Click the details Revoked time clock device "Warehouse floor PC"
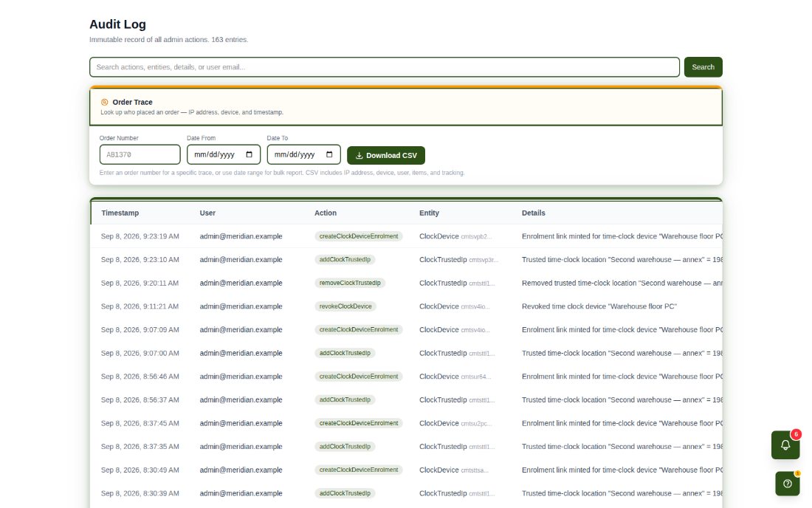 [599, 306]
